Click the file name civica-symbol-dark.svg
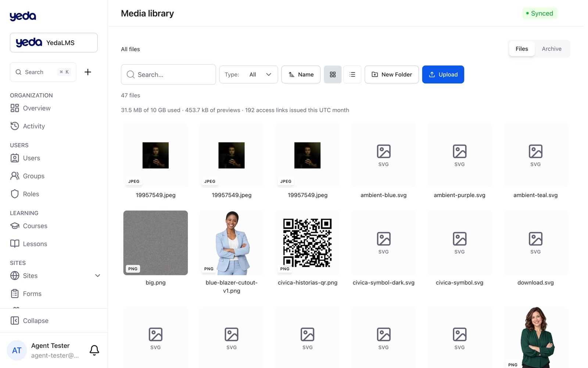 tap(384, 283)
